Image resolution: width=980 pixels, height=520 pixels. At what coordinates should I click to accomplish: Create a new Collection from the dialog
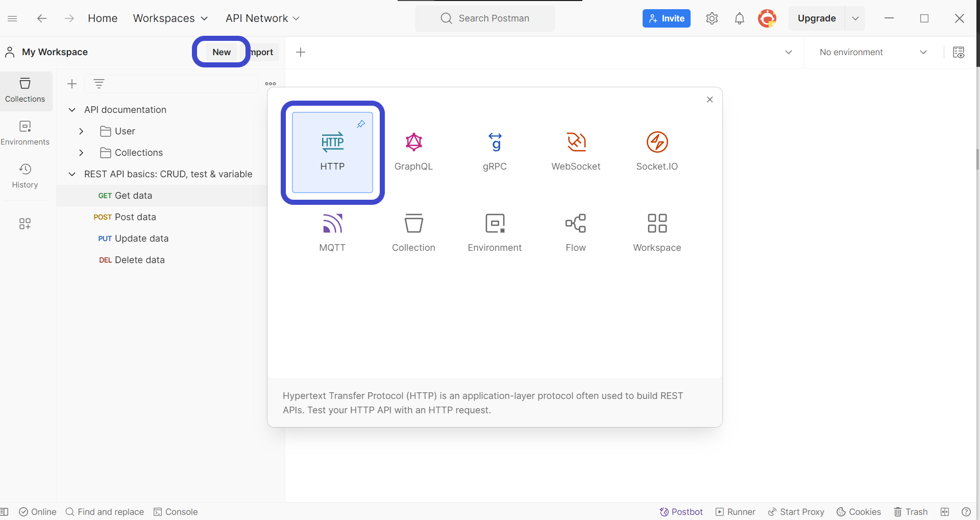413,233
